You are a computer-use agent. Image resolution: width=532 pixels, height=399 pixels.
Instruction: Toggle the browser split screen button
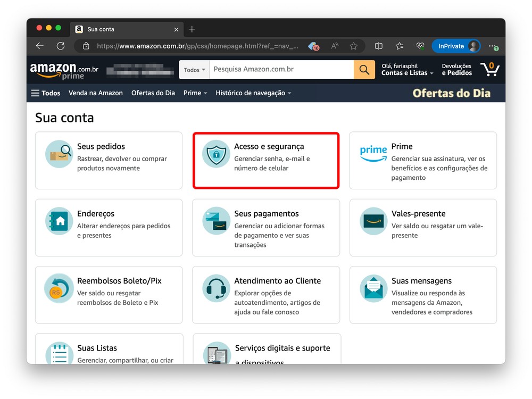(379, 46)
